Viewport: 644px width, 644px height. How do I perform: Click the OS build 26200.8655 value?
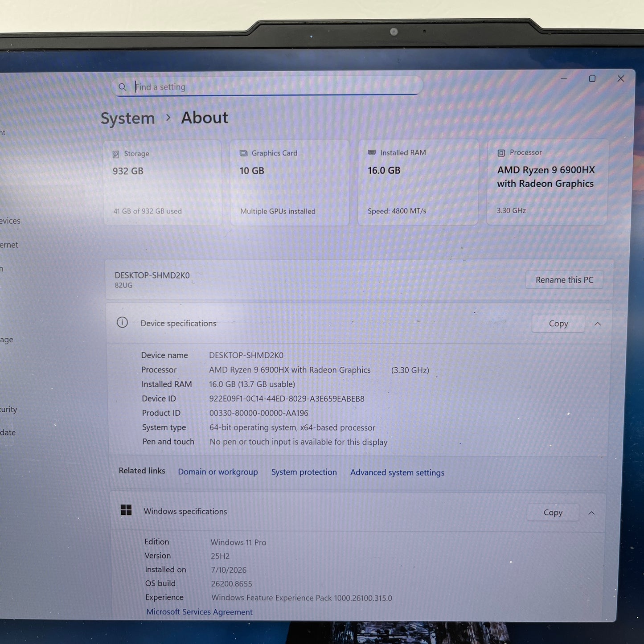[231, 584]
